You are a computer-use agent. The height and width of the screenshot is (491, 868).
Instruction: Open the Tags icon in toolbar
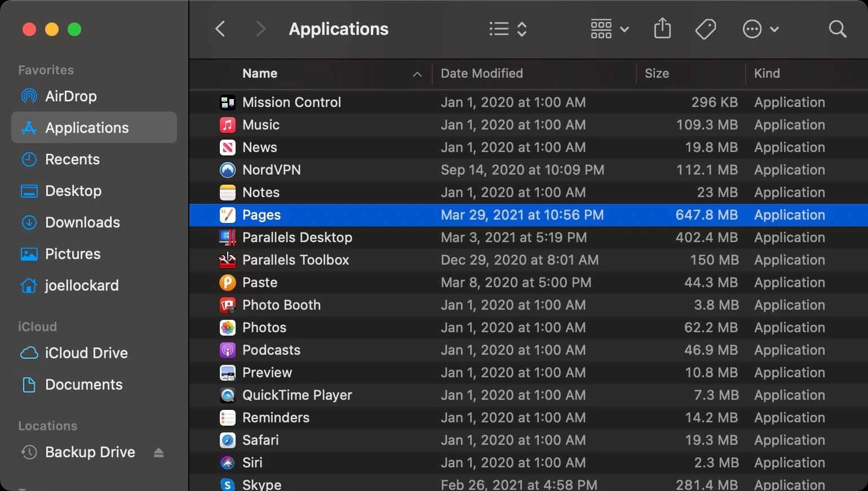(706, 29)
